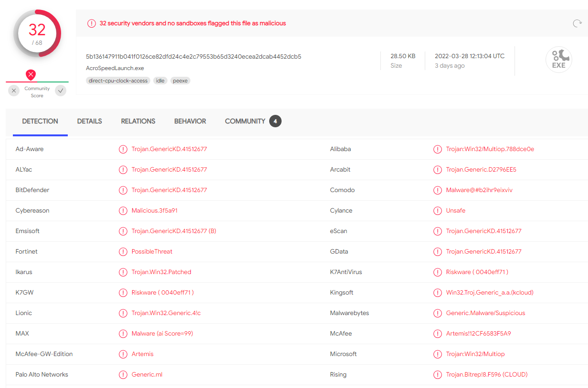The image size is (588, 388).
Task: Vote negative with the X community button
Action: click(14, 91)
